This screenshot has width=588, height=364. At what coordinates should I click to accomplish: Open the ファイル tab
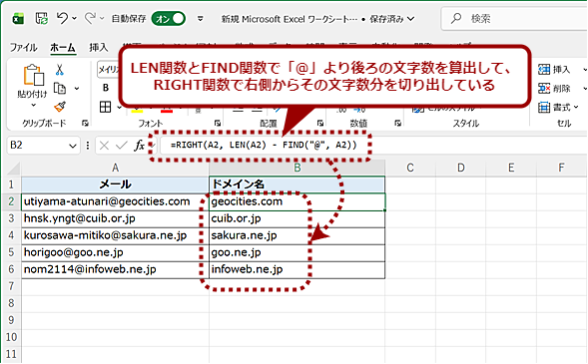tap(23, 48)
